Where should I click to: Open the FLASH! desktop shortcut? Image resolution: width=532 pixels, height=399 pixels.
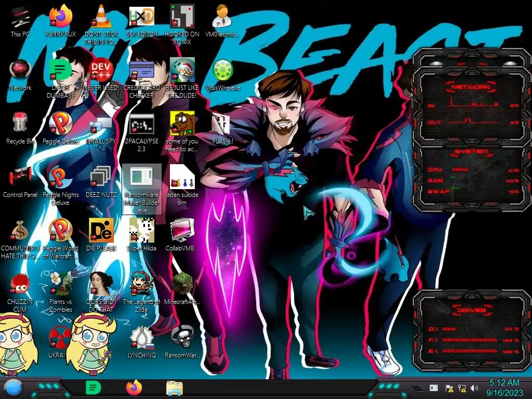coord(222,128)
